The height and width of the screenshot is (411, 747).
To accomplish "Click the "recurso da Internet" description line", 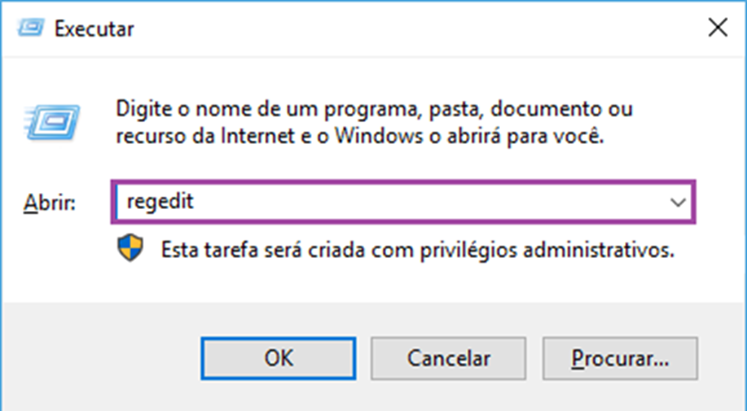I will [206, 137].
